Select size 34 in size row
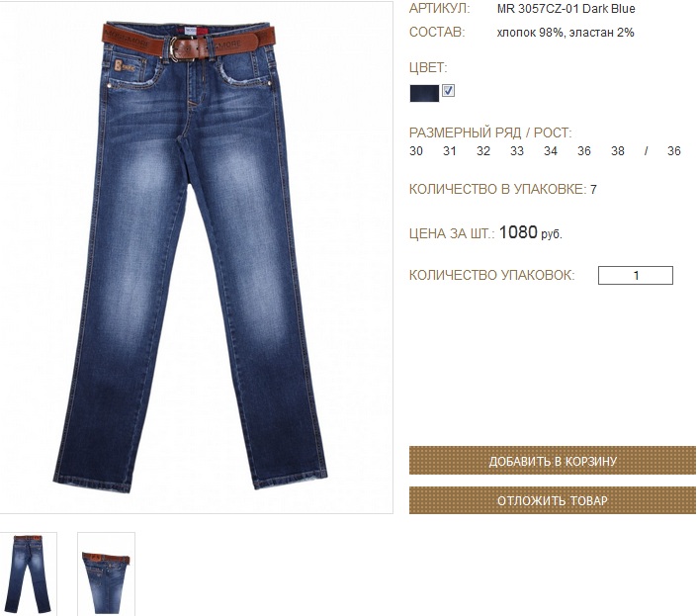The width and height of the screenshot is (697, 616). click(x=551, y=151)
